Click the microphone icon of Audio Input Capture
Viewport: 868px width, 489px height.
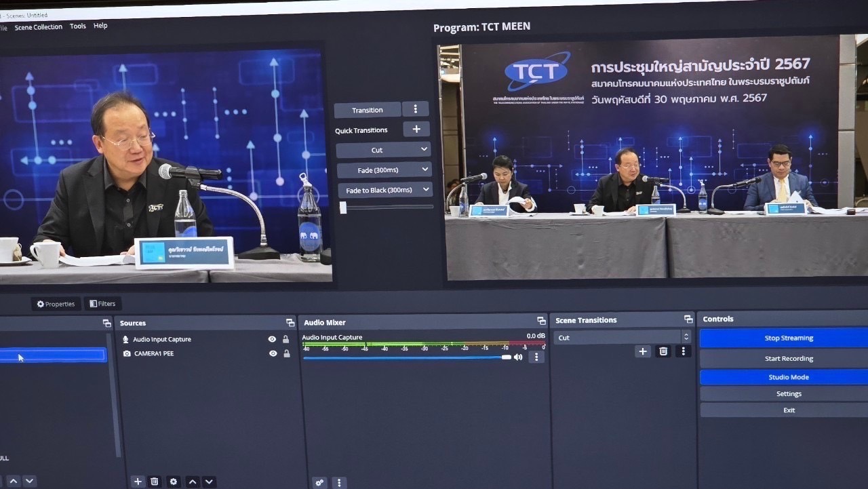(125, 339)
